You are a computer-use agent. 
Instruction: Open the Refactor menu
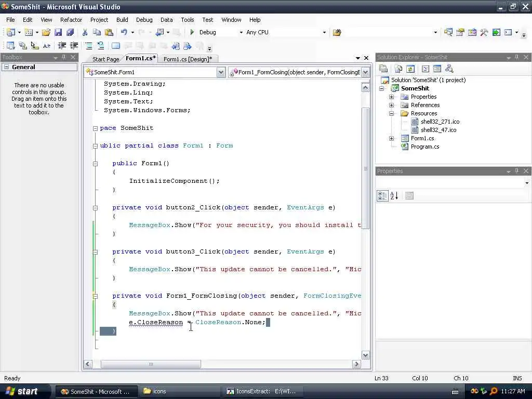(71, 20)
